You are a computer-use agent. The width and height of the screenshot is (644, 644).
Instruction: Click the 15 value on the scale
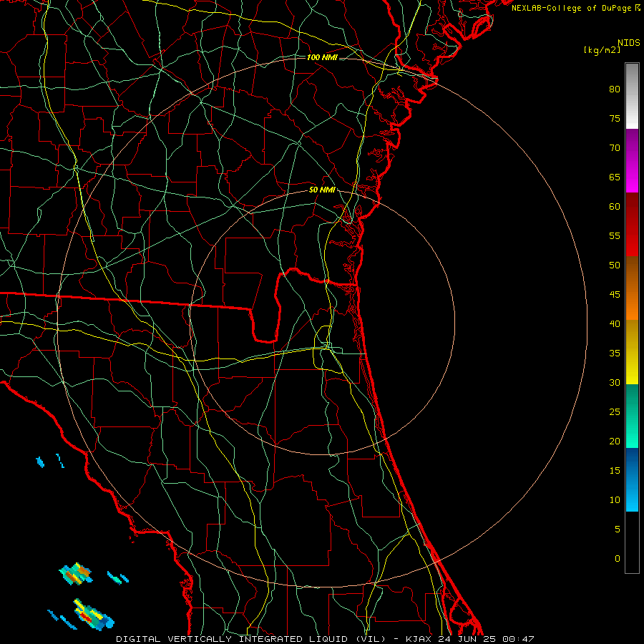point(615,470)
